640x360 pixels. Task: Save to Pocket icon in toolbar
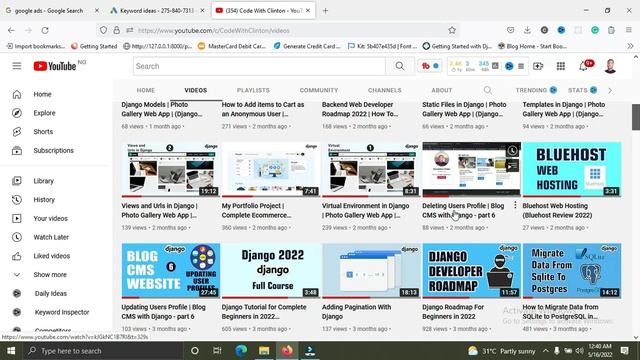[x=511, y=30]
